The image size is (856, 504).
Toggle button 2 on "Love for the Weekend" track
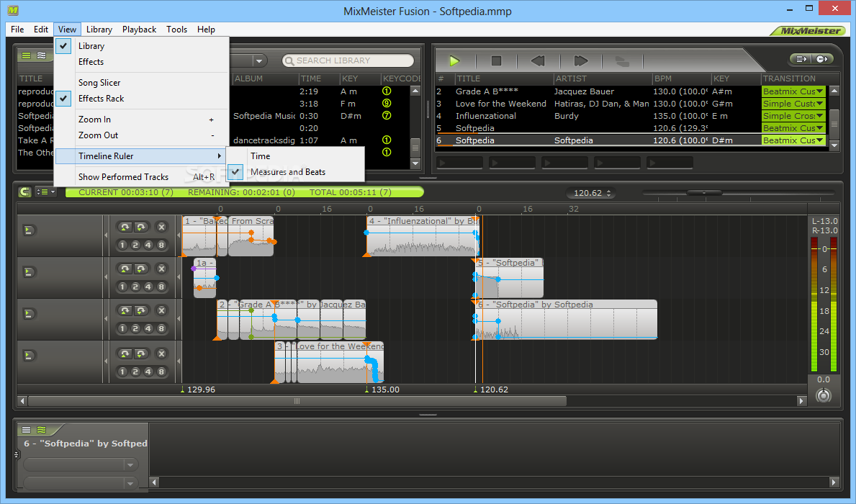tap(135, 372)
